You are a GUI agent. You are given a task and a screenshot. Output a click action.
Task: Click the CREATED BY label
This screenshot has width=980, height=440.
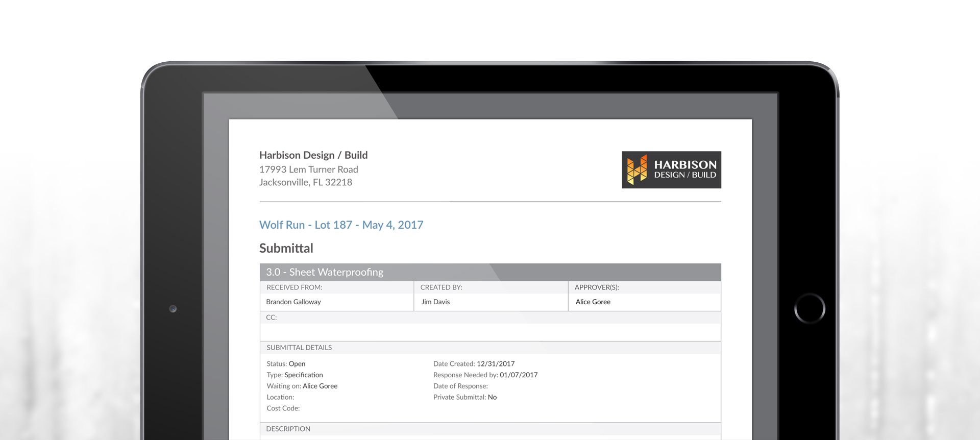(441, 287)
